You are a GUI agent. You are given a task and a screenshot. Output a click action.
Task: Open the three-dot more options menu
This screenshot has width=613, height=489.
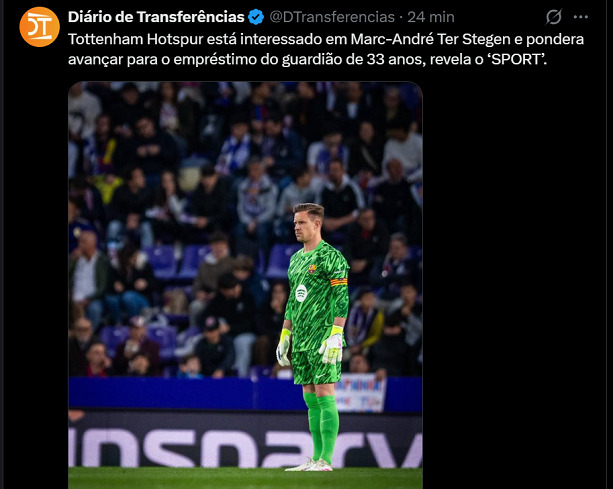[x=581, y=17]
